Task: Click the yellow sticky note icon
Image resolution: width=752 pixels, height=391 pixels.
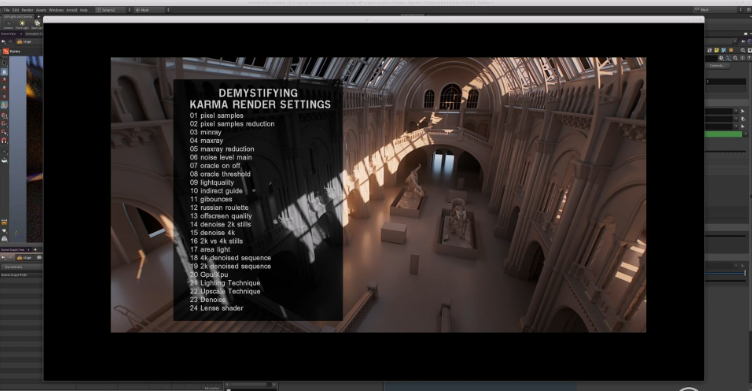Action: click(x=717, y=50)
